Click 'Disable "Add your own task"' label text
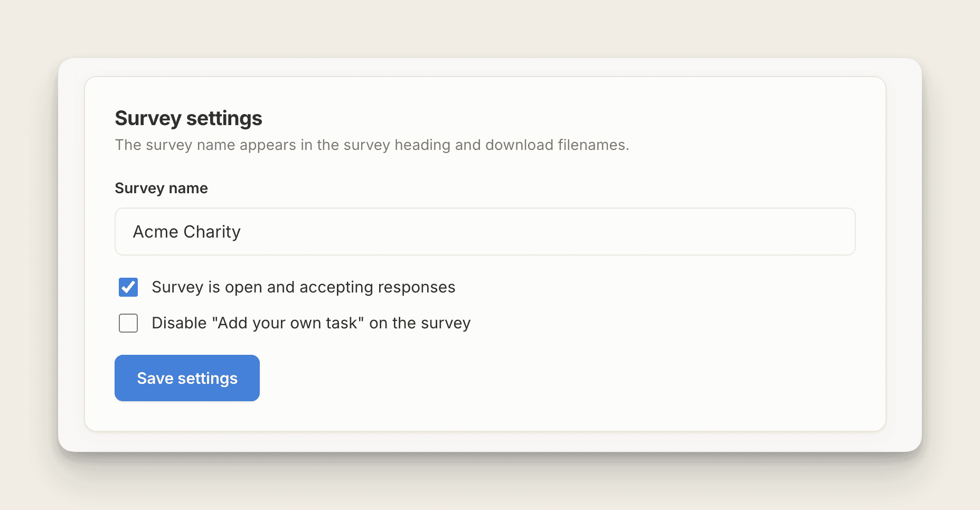 [311, 323]
